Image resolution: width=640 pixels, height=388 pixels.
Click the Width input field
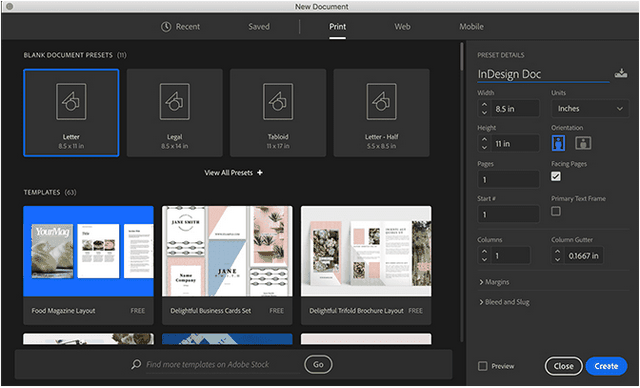[515, 109]
